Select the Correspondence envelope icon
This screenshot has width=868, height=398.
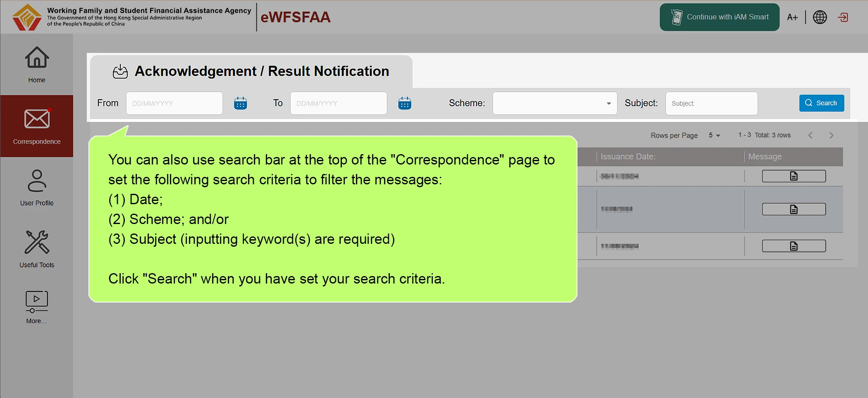coord(37,119)
